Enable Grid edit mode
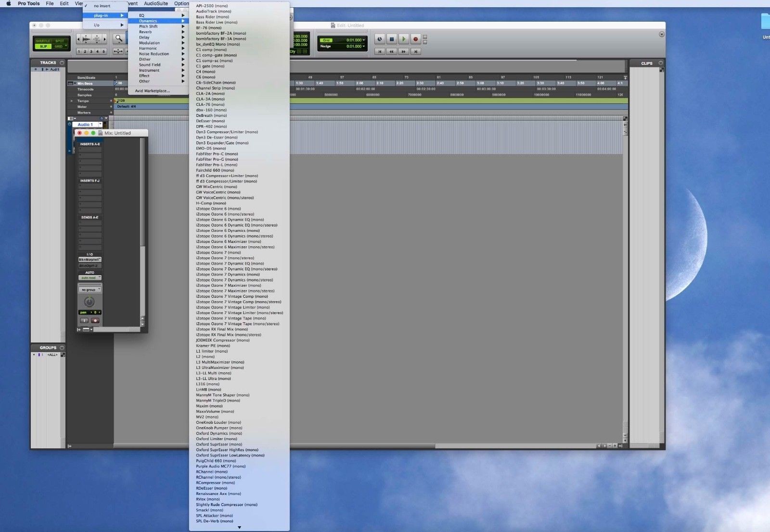This screenshot has height=532, width=770. (x=59, y=46)
